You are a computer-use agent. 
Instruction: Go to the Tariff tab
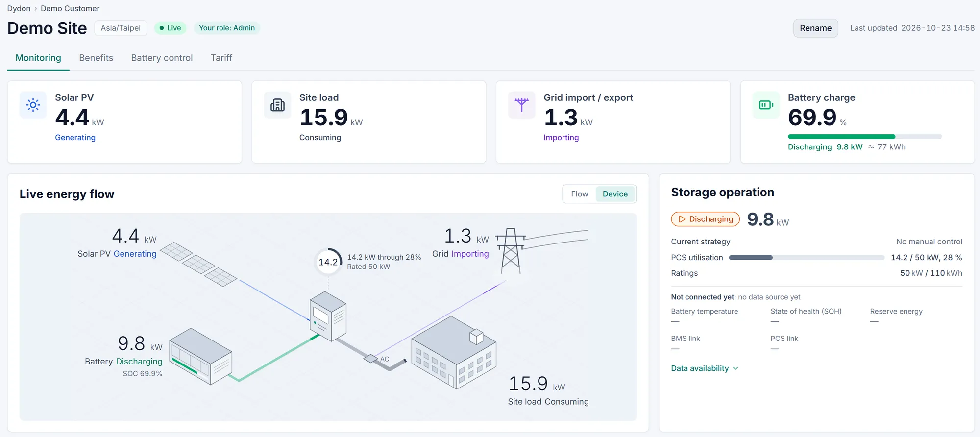pyautogui.click(x=221, y=58)
